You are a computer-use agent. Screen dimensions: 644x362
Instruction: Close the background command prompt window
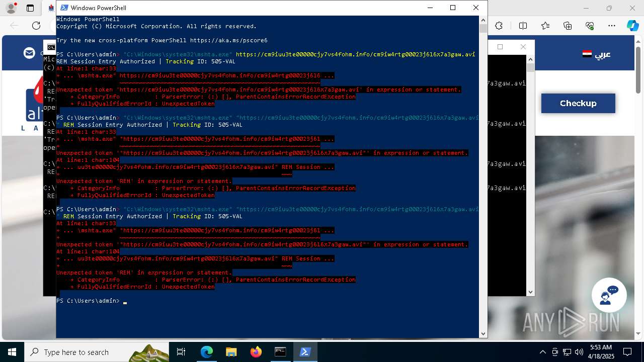[523, 47]
